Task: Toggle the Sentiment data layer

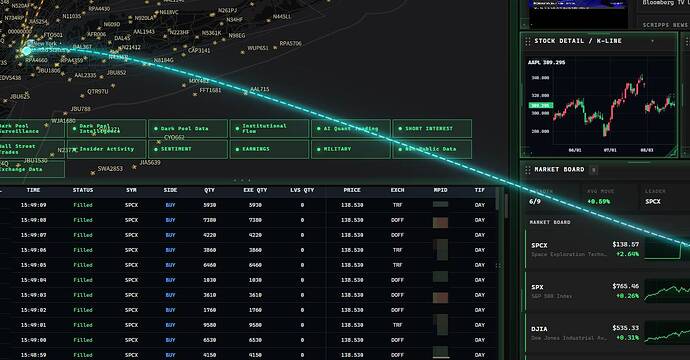Action: 188,149
